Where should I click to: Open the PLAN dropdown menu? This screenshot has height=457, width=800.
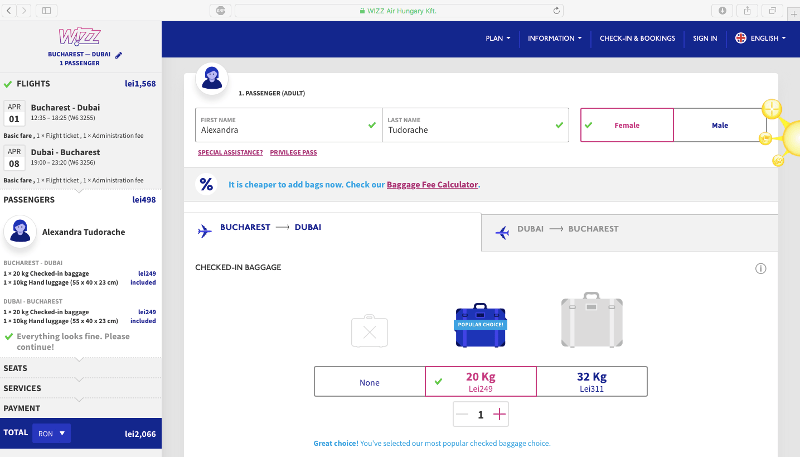click(497, 38)
